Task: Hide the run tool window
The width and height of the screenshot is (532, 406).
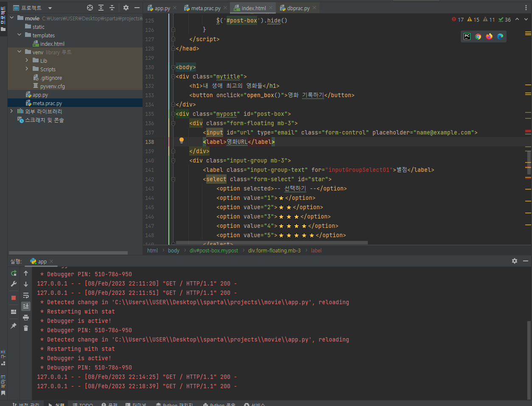Action: [526, 261]
